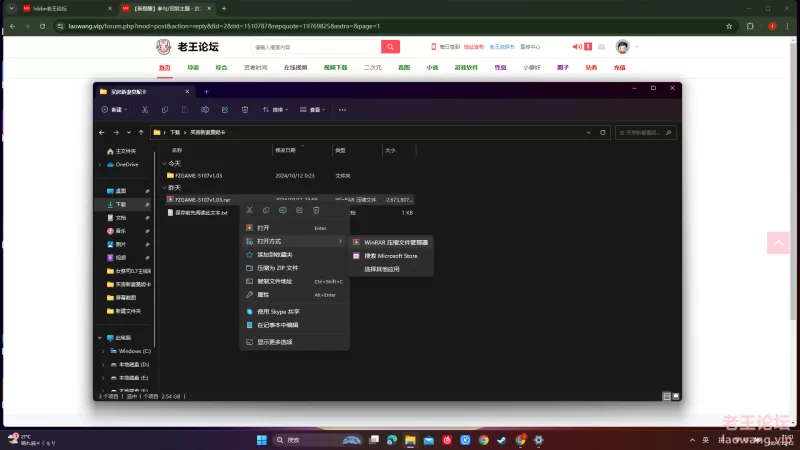The width and height of the screenshot is (800, 450).
Task: Click the red search button on the forum
Action: [x=390, y=47]
